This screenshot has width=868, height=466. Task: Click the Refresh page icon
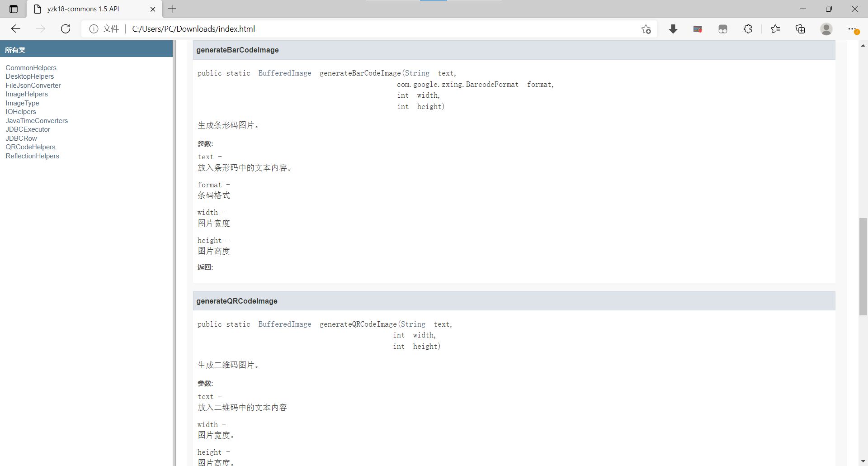(x=66, y=29)
